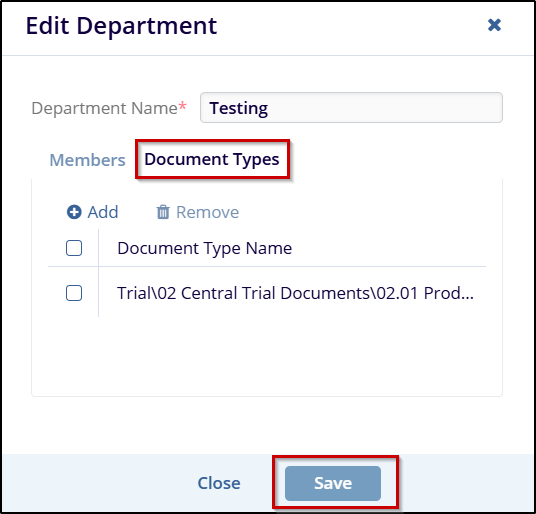Click the Department Name field label

(104, 108)
